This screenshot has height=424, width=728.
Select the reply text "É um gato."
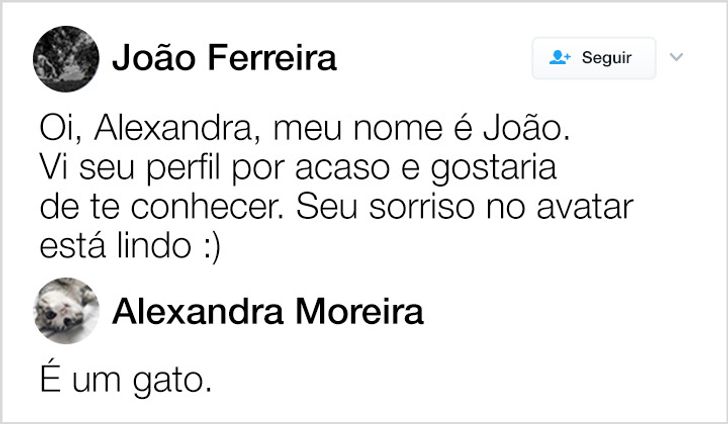[126, 379]
